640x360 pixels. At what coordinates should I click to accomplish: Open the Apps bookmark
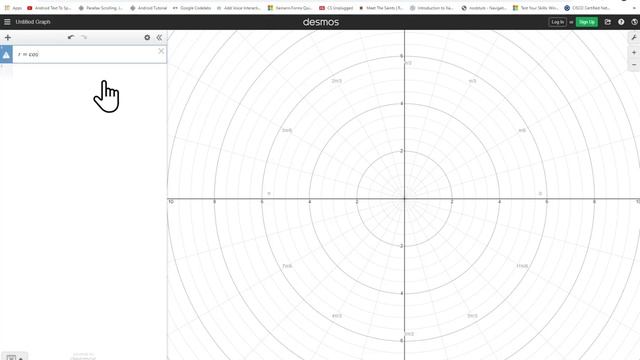pyautogui.click(x=13, y=8)
